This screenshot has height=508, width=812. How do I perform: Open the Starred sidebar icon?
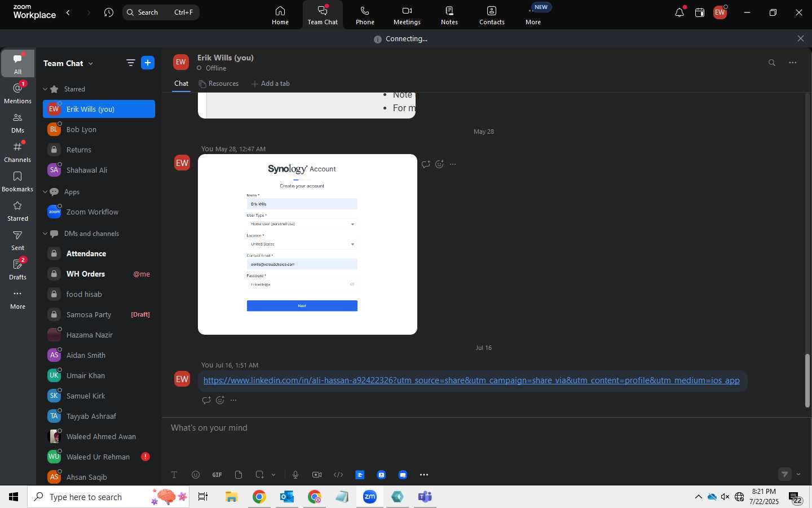[x=18, y=211]
